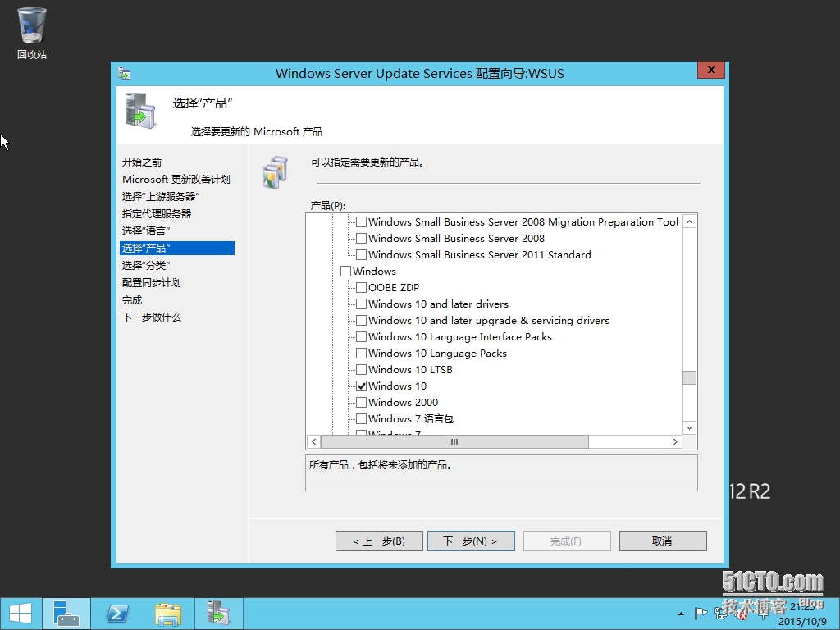Check Windows Small Business Server 2008 Migration Preparation Tool

(x=361, y=221)
